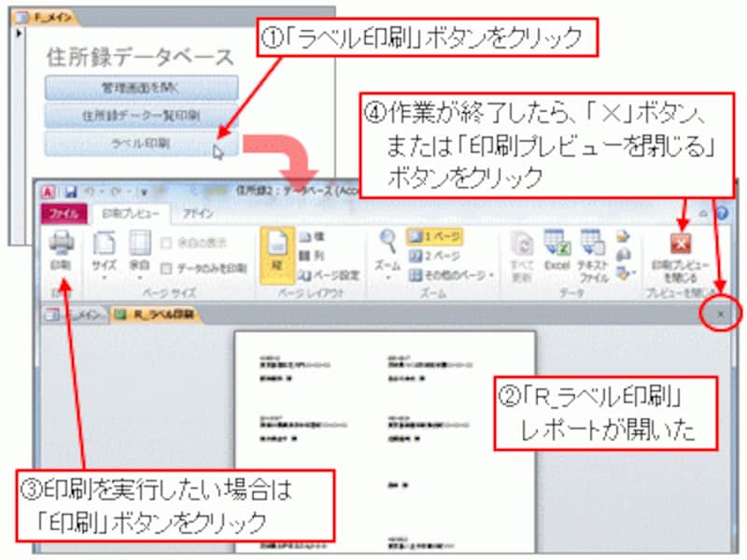Click the 住所録データベース title text
Screen dimensions: 747x560
(139, 57)
